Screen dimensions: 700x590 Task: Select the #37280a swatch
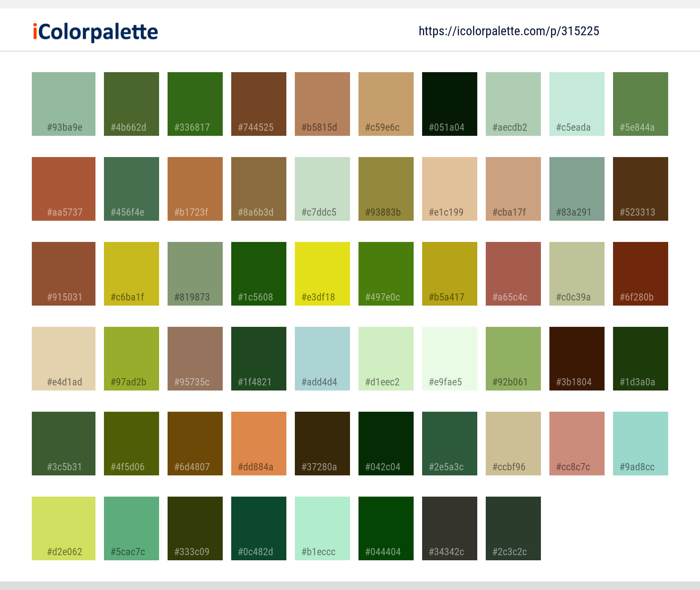pyautogui.click(x=322, y=444)
